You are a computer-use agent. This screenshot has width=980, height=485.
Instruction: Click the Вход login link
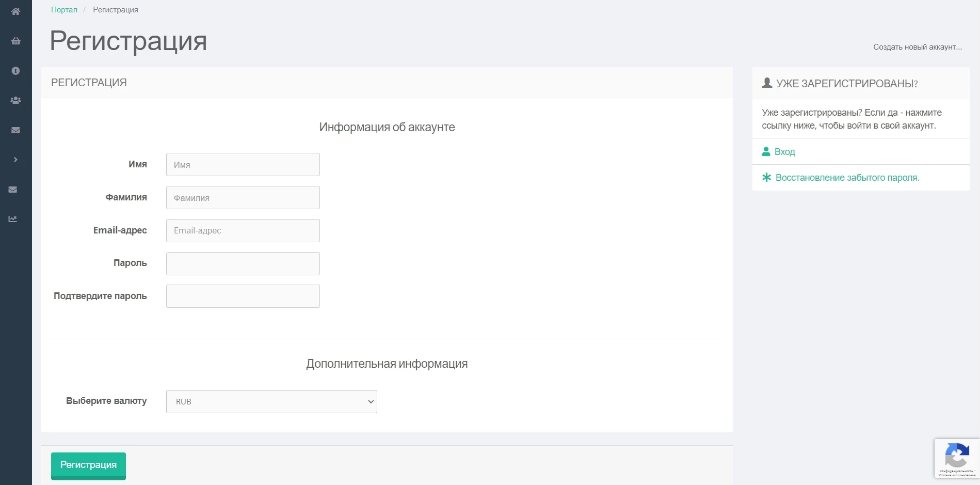[x=784, y=152]
